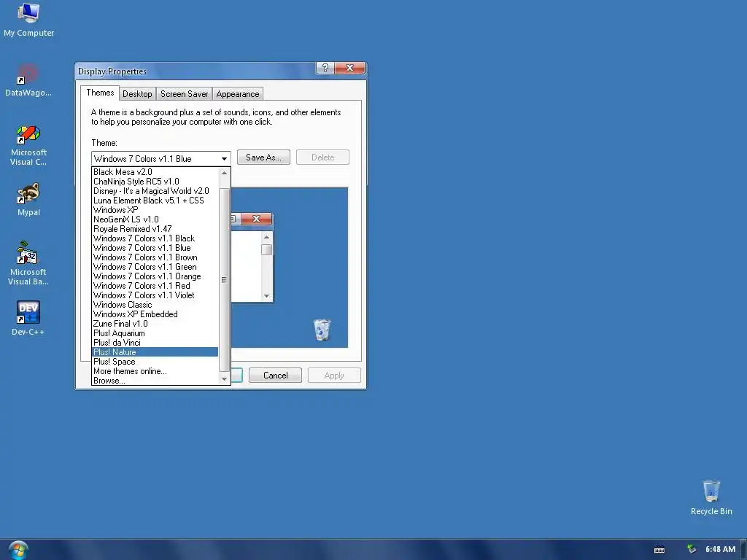Choose Luna Element Black v5.1 + CSS
Viewport: 747px width, 560px height.
click(x=155, y=201)
